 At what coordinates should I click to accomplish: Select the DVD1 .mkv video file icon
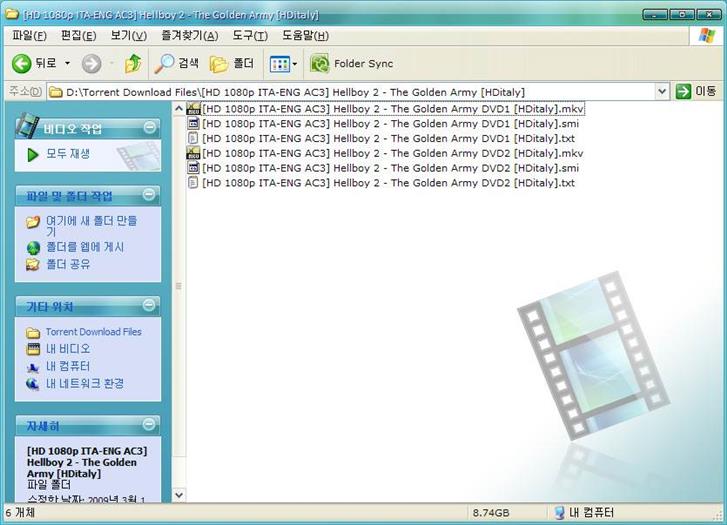pyautogui.click(x=193, y=109)
